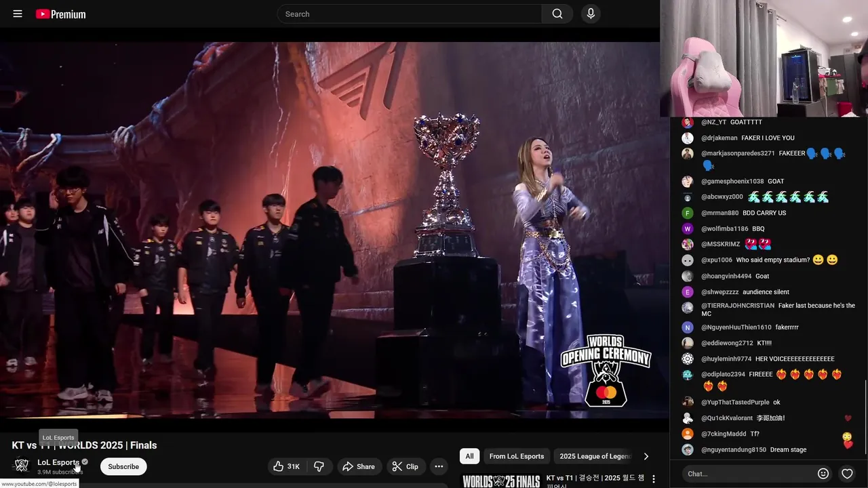Image resolution: width=868 pixels, height=488 pixels.
Task: Open @mrman880 chat avatar
Action: tap(688, 213)
